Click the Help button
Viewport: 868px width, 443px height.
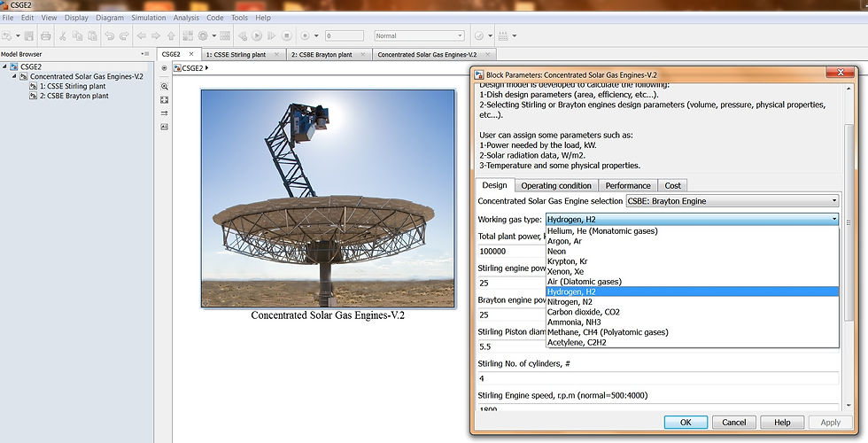[x=781, y=422]
